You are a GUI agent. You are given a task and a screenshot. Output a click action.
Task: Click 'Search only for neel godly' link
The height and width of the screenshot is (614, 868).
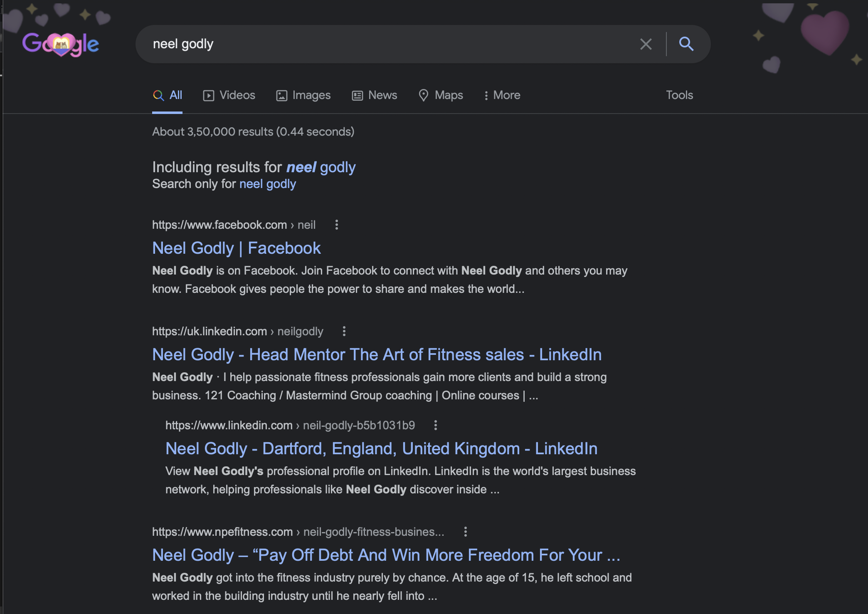pyautogui.click(x=267, y=184)
